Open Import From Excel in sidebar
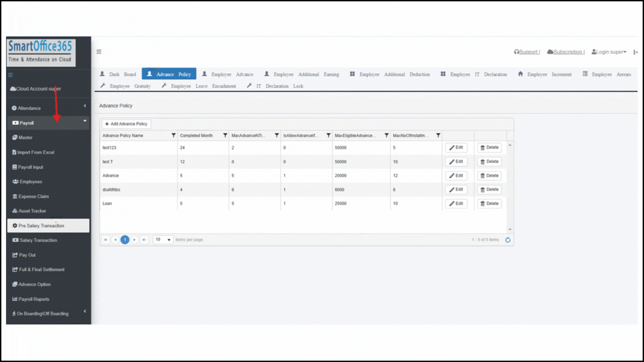644x362 pixels. [33, 152]
